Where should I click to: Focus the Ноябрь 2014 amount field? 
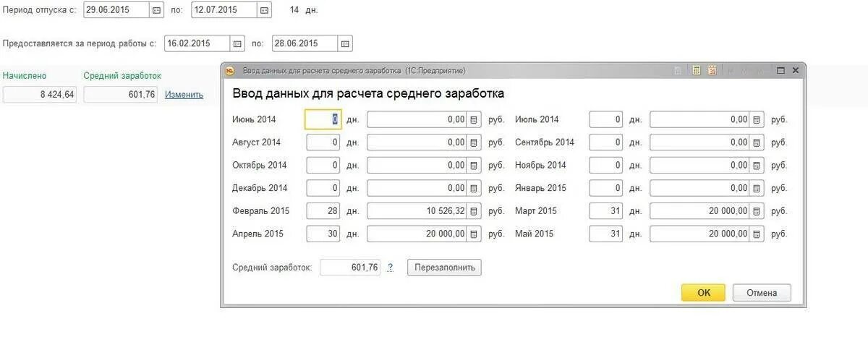click(700, 166)
